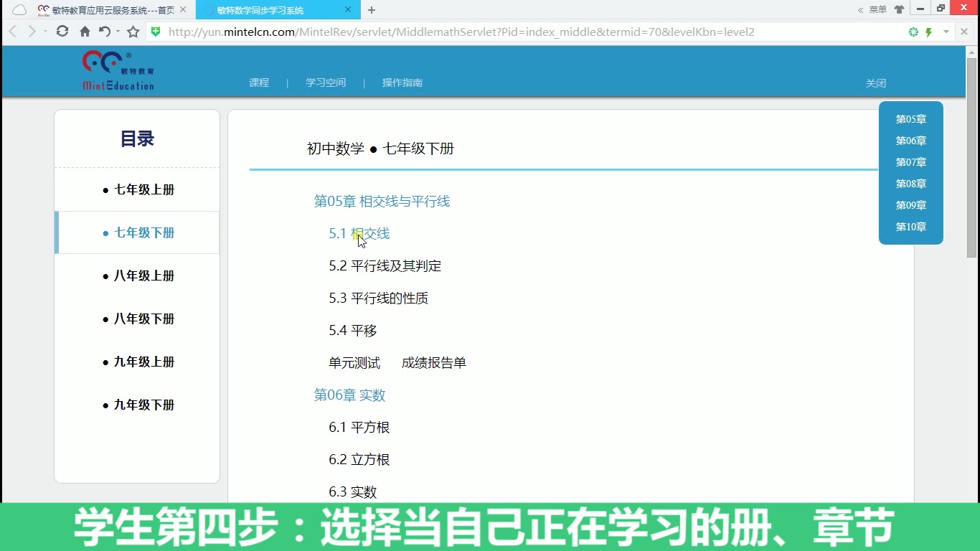Open chapter 5 成绩报告单
Screen dimensions: 980x551
tap(434, 363)
